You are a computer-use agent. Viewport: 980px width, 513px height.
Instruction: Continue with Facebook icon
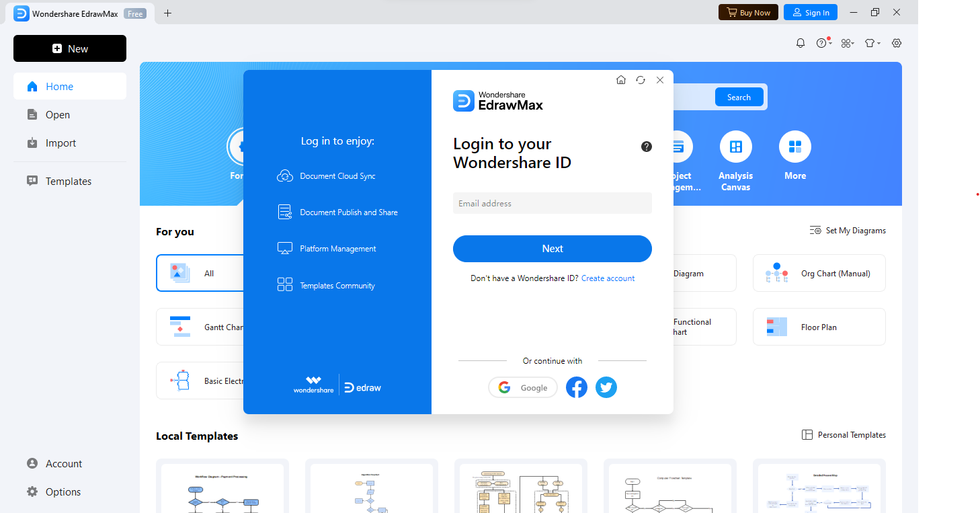pyautogui.click(x=577, y=387)
